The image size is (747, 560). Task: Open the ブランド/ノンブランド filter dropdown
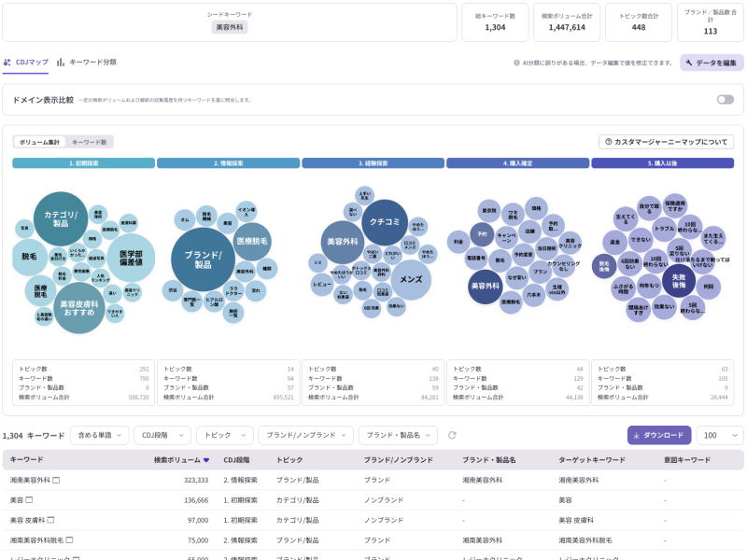305,435
